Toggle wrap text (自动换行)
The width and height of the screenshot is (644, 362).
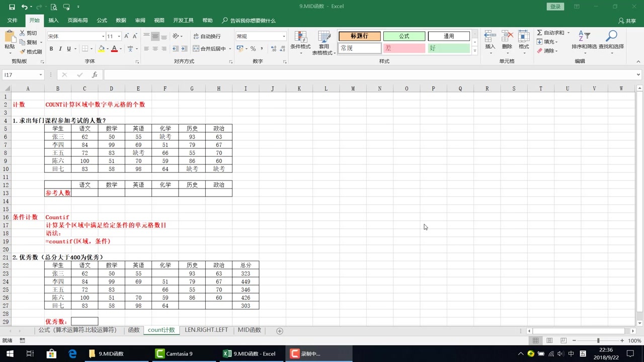click(x=207, y=36)
